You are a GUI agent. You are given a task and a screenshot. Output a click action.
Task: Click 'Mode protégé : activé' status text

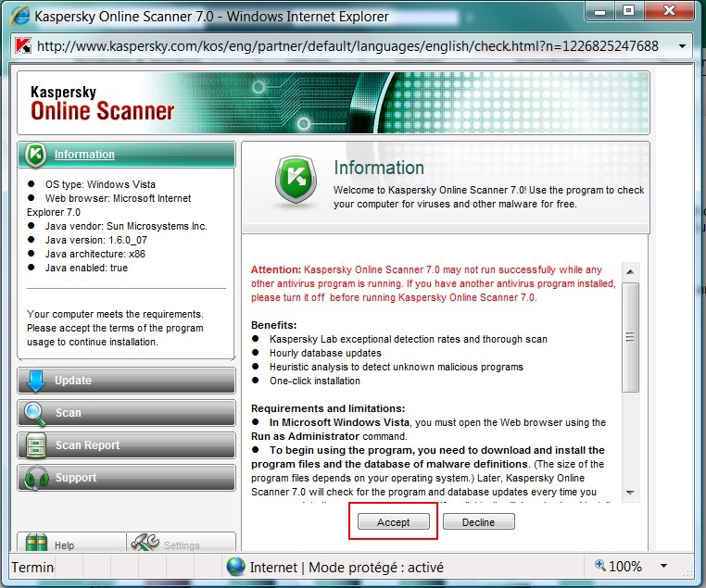[x=376, y=568]
